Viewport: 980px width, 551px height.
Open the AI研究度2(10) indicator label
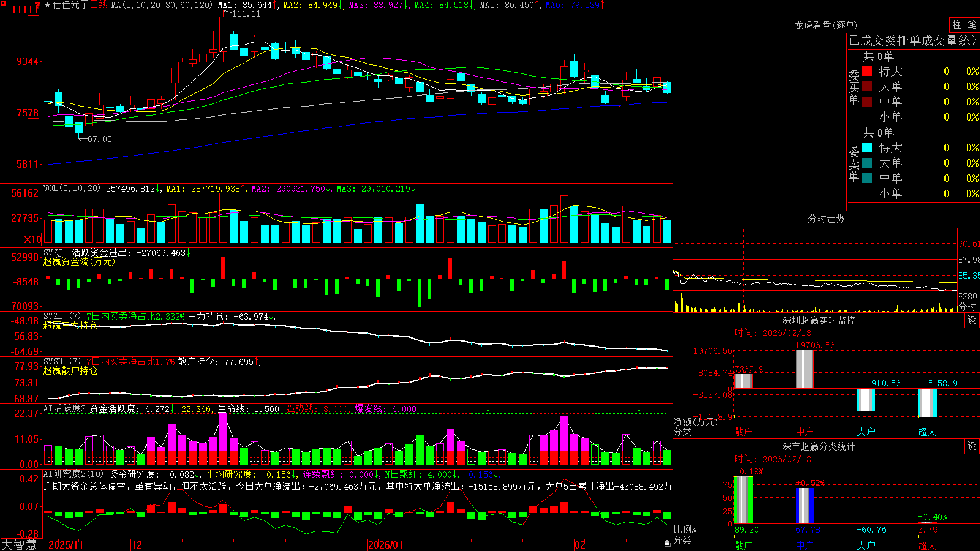pos(73,474)
